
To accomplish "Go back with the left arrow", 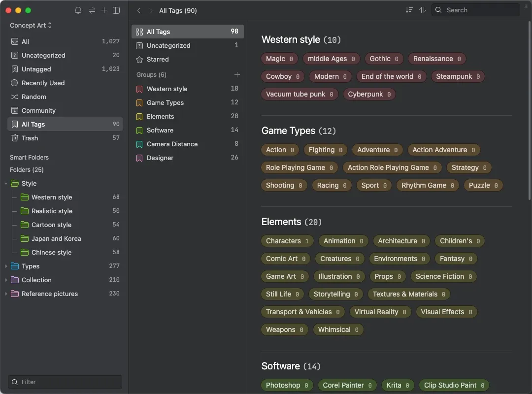I will tap(139, 10).
